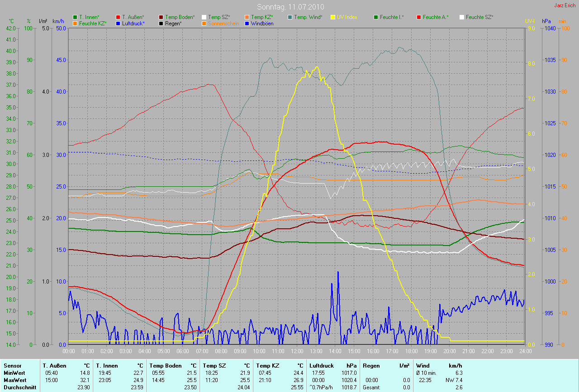Screen dimensions: 579x392
Task: Click the teal Temp. Wind legend square
Action: 290,17
